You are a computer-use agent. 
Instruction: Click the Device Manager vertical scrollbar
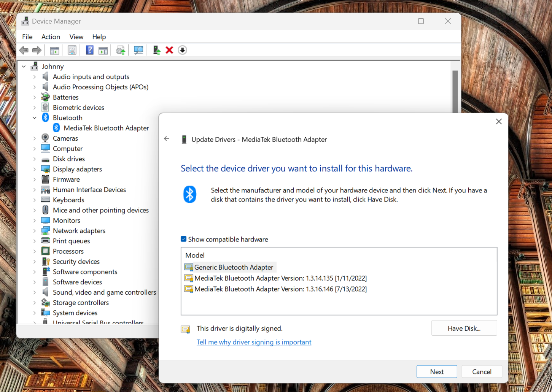click(x=455, y=91)
